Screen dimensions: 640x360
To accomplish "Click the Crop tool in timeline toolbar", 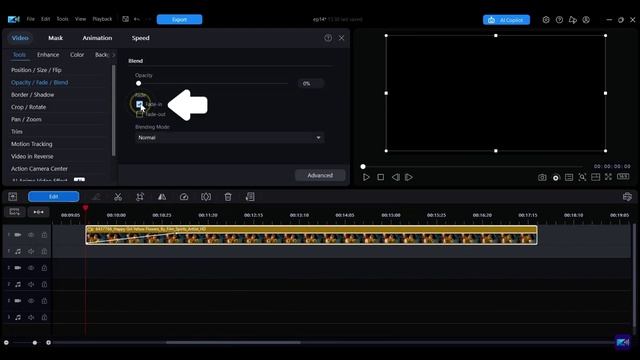I will click(x=140, y=197).
